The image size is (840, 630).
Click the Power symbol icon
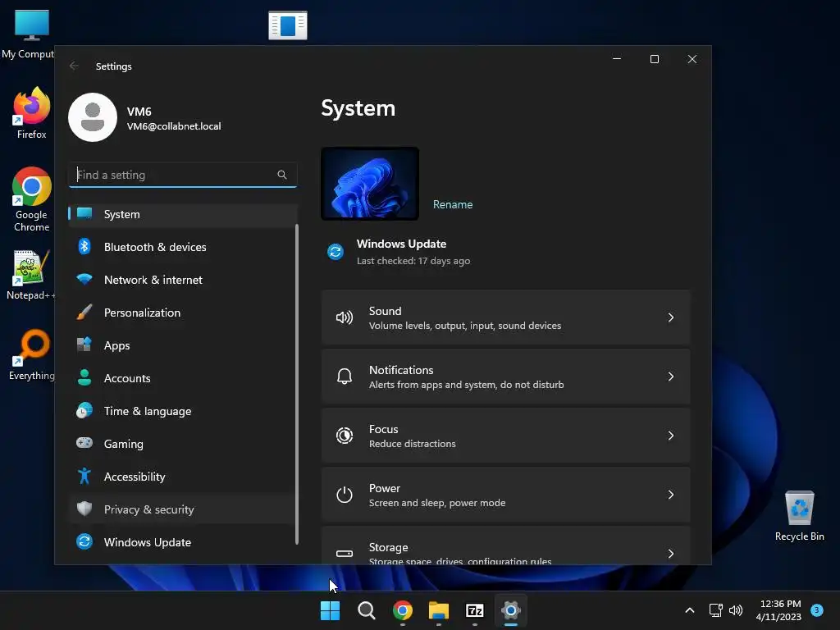tap(344, 495)
